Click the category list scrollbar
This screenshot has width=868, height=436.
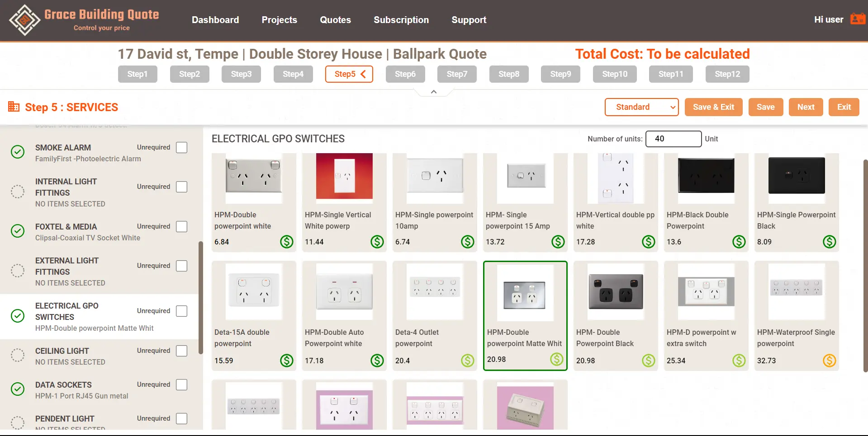coord(200,298)
